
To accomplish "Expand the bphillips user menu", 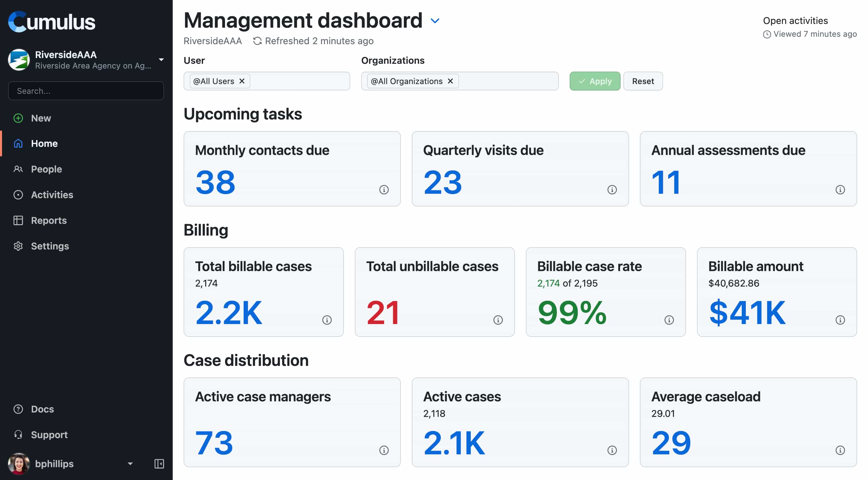I will (x=130, y=464).
